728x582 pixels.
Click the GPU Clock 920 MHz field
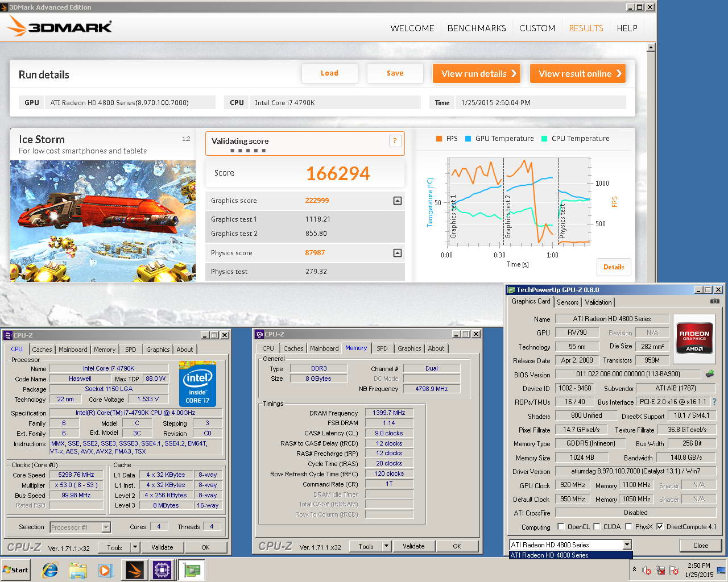click(573, 485)
